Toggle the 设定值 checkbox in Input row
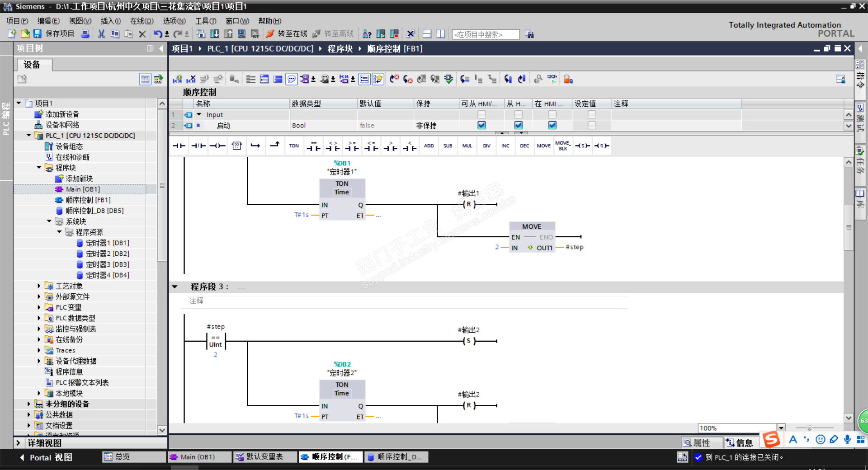Screen dimensions: 868x470 pyautogui.click(x=591, y=114)
